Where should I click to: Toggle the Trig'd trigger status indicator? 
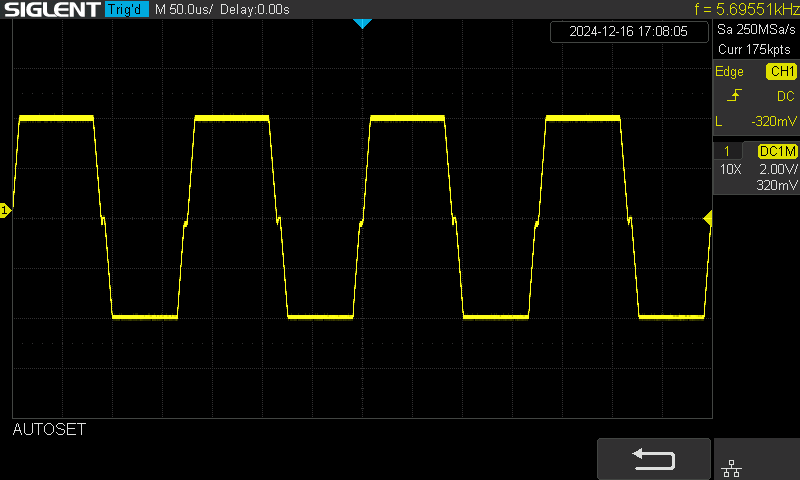(x=126, y=9)
